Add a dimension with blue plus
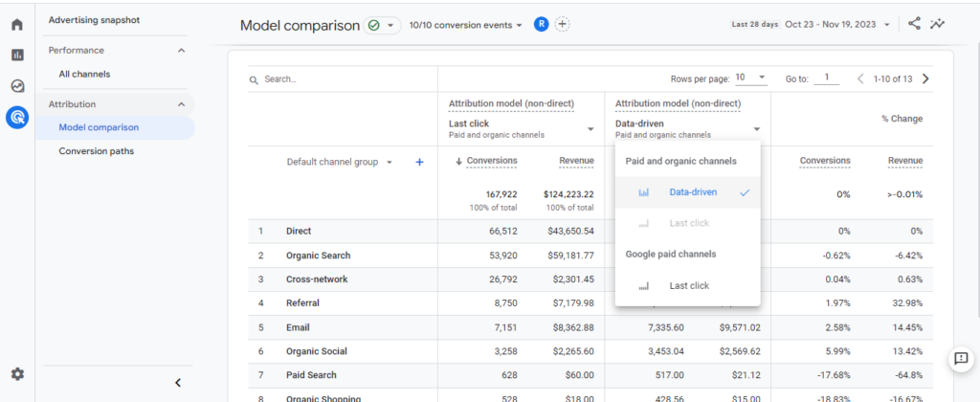Screen dimensions: 980x402 pyautogui.click(x=419, y=162)
